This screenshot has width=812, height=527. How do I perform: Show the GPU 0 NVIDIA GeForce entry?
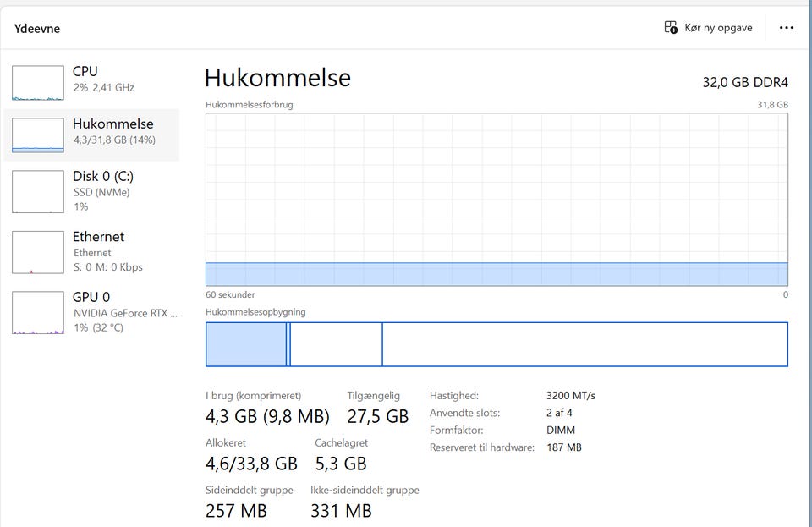coord(91,312)
